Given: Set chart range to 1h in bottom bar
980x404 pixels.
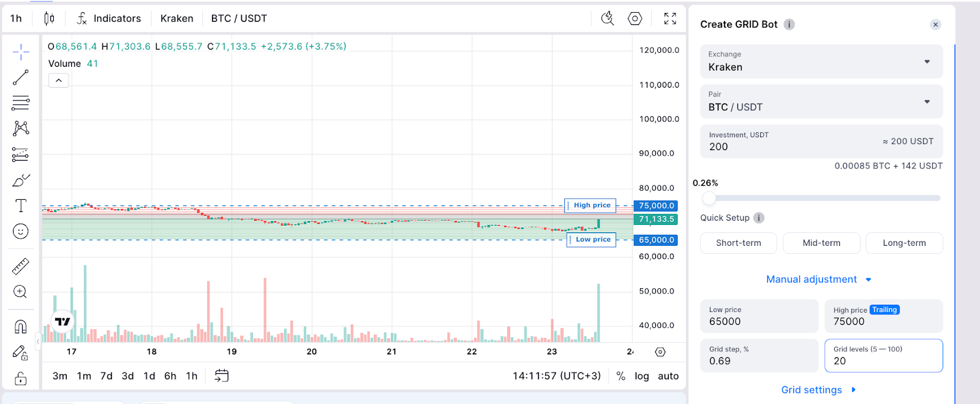Looking at the screenshot, I should (192, 376).
